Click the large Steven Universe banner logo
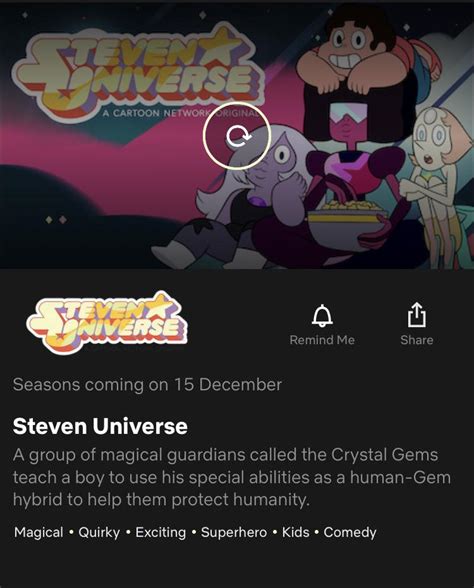Image resolution: width=474 pixels, height=588 pixels. click(x=139, y=71)
